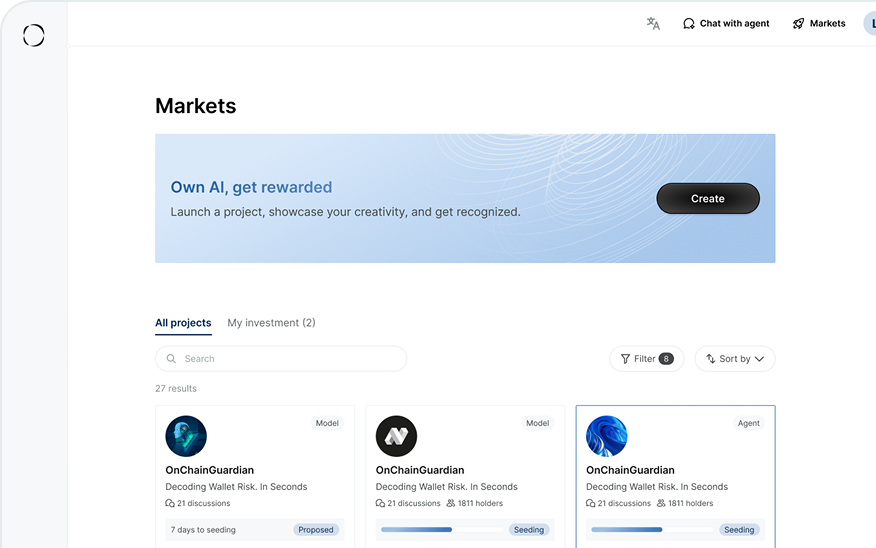The width and height of the screenshot is (876, 548).
Task: Click the rocket icon beside Markets
Action: 798,23
